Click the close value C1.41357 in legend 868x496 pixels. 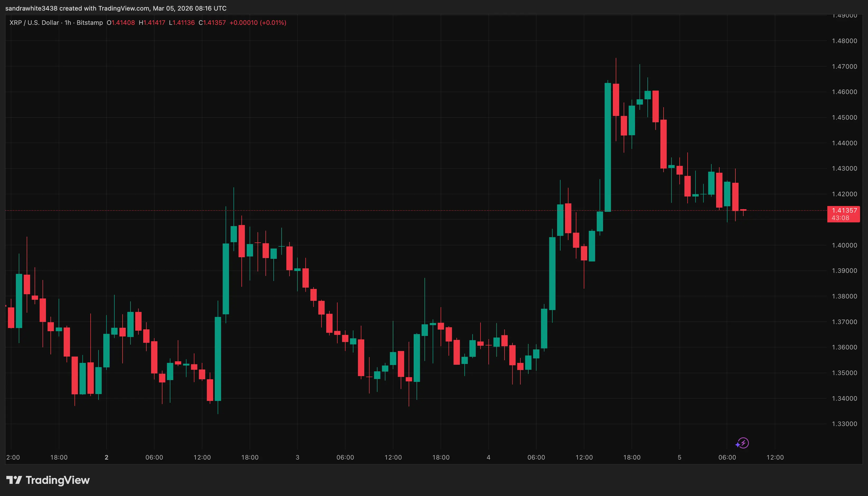pos(212,22)
